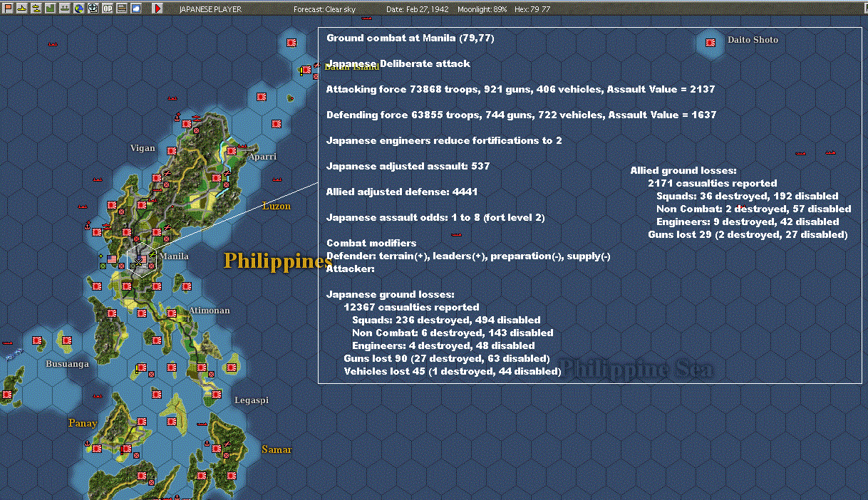Screen dimensions: 868x500
Task: Click 'Guns lost 29' line
Action: coord(748,234)
